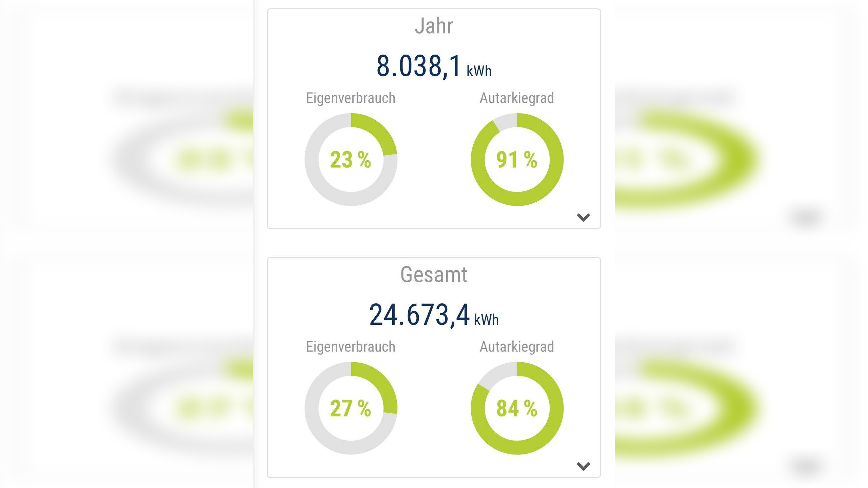Image resolution: width=868 pixels, height=488 pixels.
Task: Tap the 27 % Eigenverbrauch percentage
Action: pyautogui.click(x=351, y=408)
